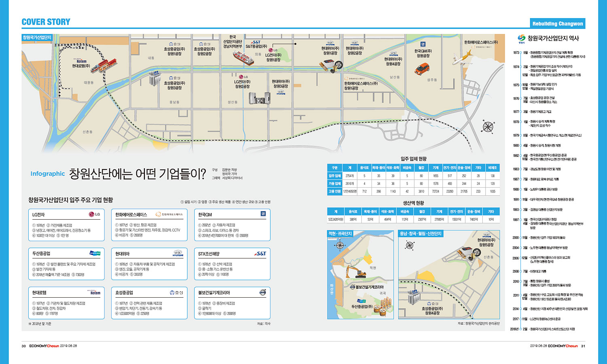The image size is (607, 364).
Task: Click the 효성중공업(주) 창원2공장 map label
Action: 204,51
